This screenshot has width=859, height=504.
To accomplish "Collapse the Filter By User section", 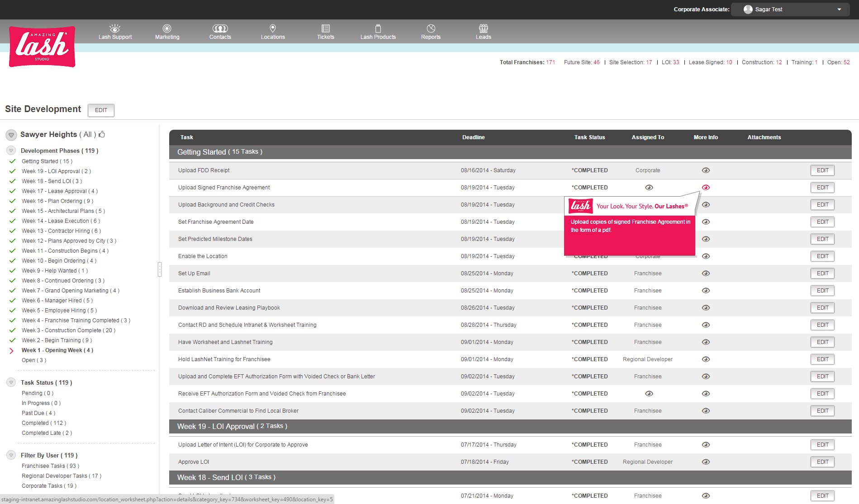I will click(11, 455).
